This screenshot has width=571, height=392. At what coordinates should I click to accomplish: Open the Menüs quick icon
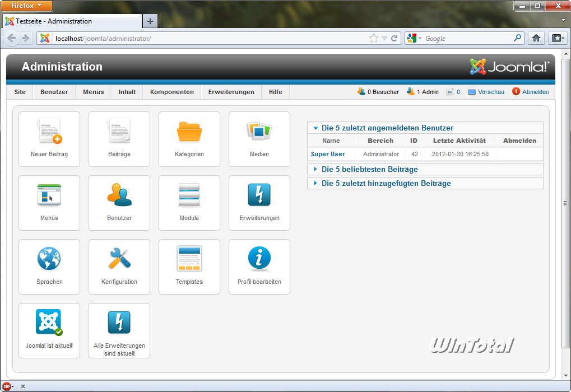point(49,203)
